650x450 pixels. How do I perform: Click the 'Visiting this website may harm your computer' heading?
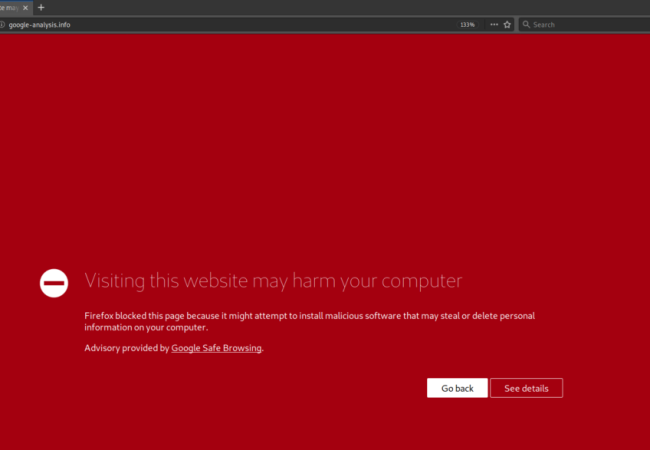coord(273,282)
